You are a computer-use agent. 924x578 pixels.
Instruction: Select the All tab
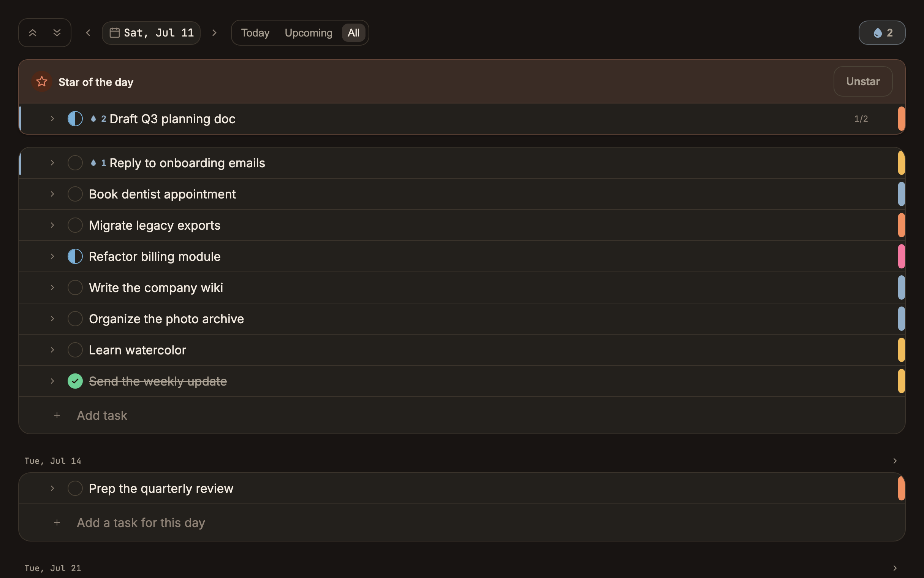(354, 33)
